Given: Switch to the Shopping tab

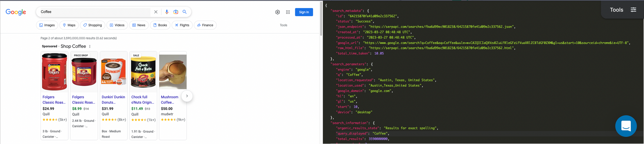Looking at the screenshot, I should pyautogui.click(x=92, y=25).
